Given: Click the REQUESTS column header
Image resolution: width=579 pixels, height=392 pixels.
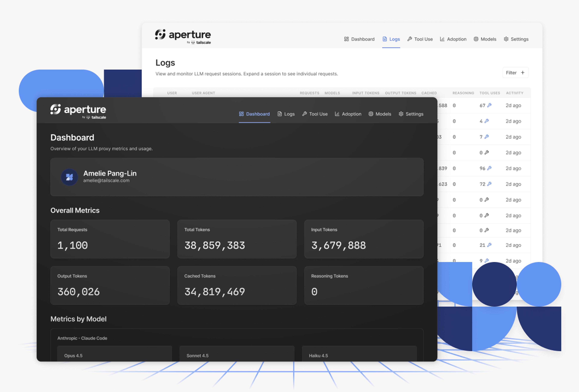Looking at the screenshot, I should coord(309,93).
